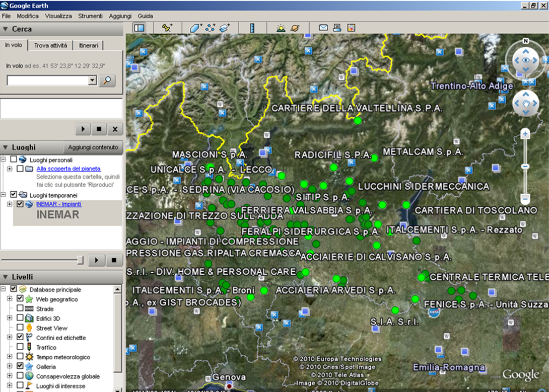Open Alla scoperta del pianeta link

click(x=68, y=169)
